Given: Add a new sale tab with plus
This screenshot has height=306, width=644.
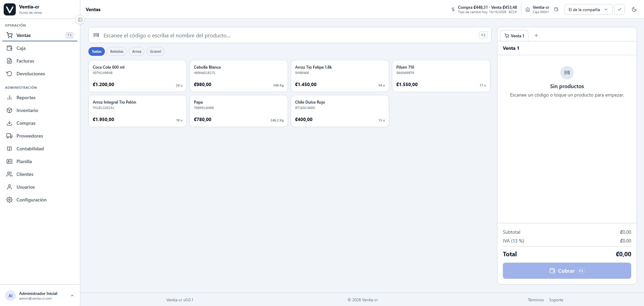Looking at the screenshot, I should pyautogui.click(x=536, y=36).
